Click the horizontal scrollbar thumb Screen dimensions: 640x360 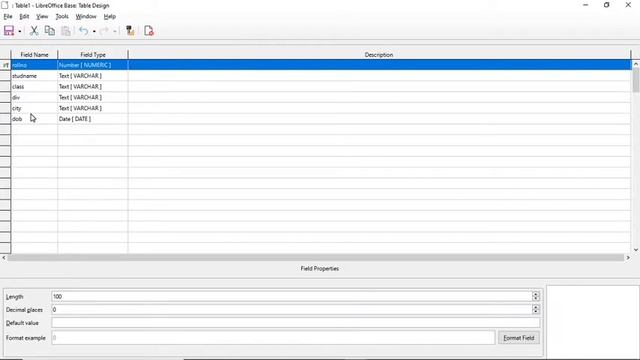(316, 258)
